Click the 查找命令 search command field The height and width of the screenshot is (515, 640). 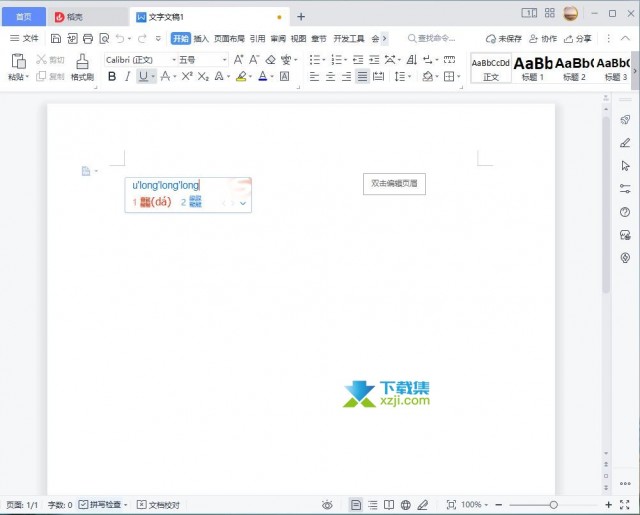(x=432, y=38)
